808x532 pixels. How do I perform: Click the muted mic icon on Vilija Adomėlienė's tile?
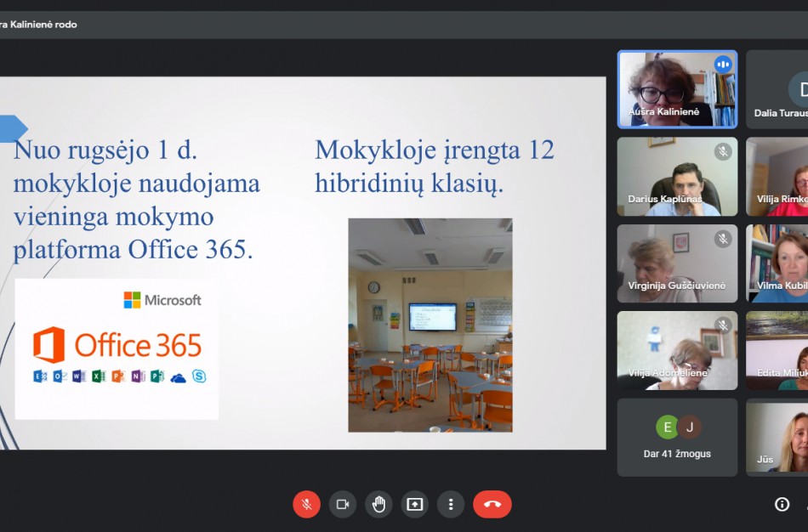[x=723, y=325]
